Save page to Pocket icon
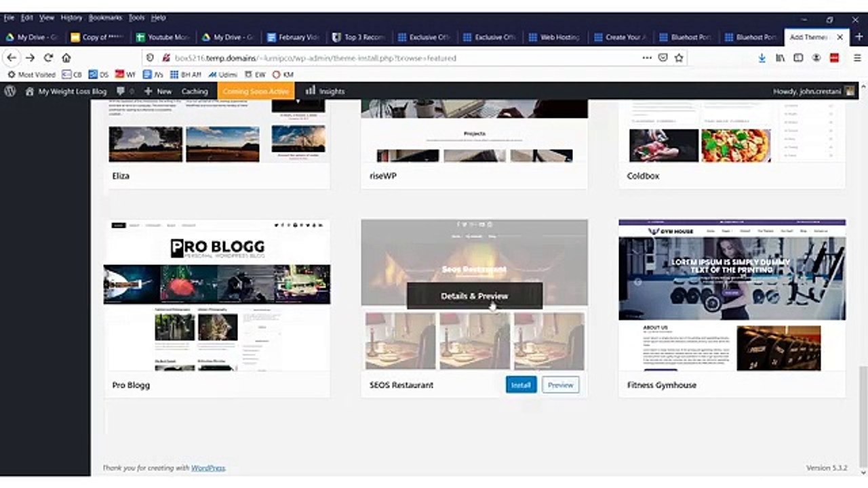The height and width of the screenshot is (488, 868). coord(663,58)
